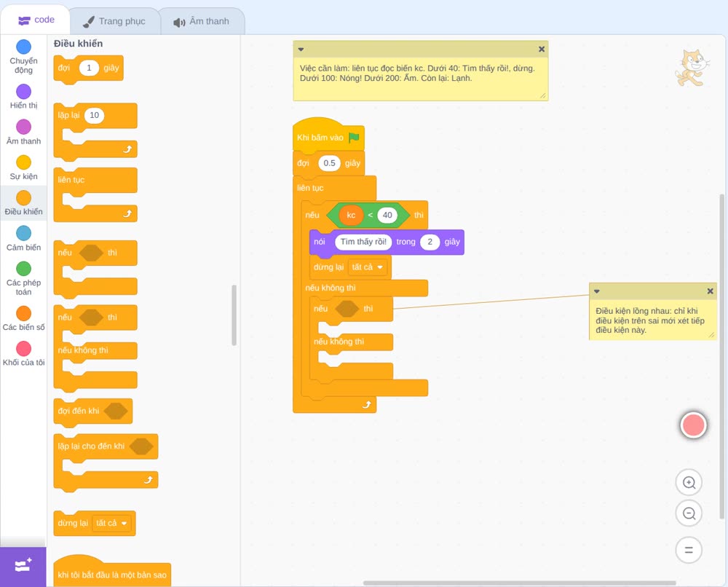Open the 'tất cả' dropdown in the script
The width and height of the screenshot is (728, 587).
pos(367,267)
